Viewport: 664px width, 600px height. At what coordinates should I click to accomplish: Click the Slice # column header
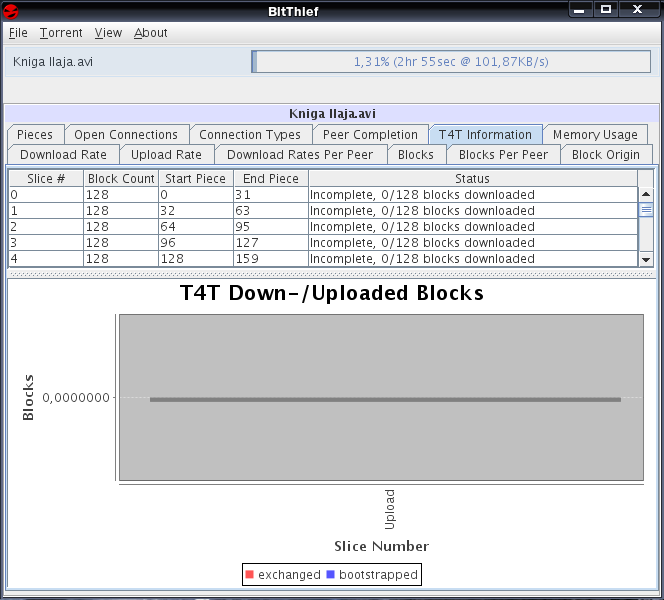[46, 179]
